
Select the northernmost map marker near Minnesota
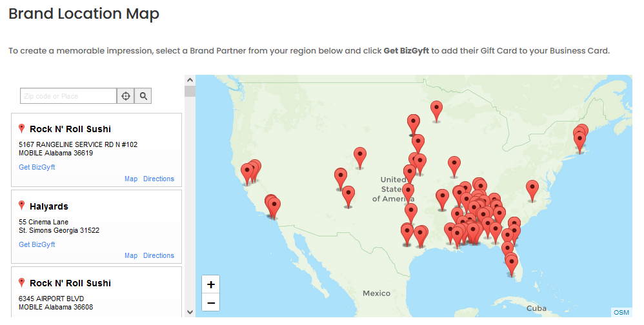436,111
